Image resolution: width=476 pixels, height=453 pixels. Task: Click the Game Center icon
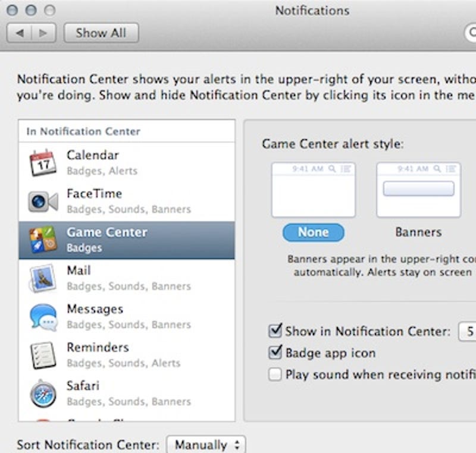pyautogui.click(x=43, y=240)
